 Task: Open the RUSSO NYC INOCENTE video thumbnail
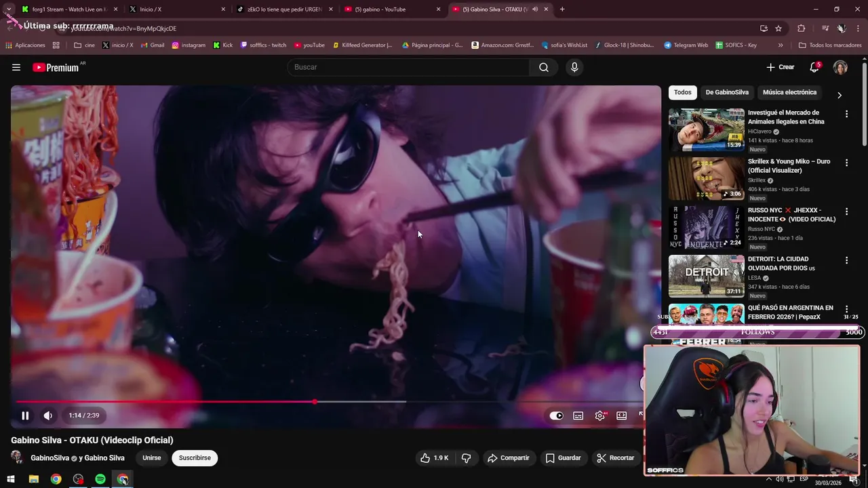click(706, 227)
